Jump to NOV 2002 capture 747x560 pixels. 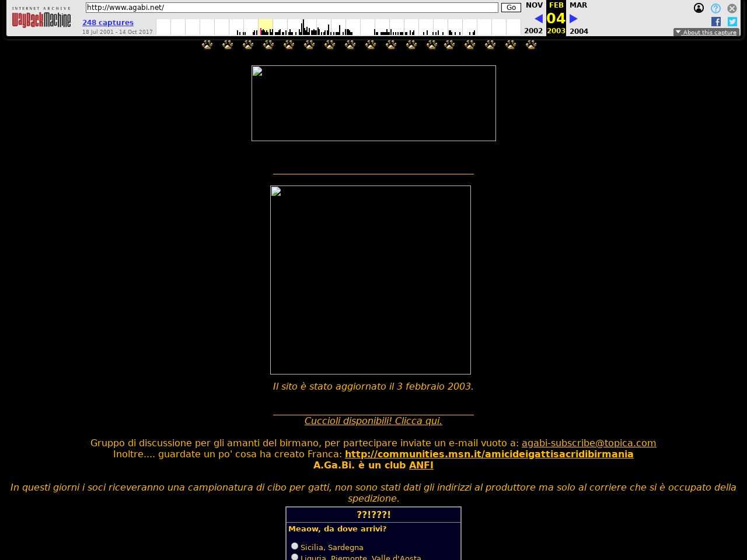click(533, 5)
